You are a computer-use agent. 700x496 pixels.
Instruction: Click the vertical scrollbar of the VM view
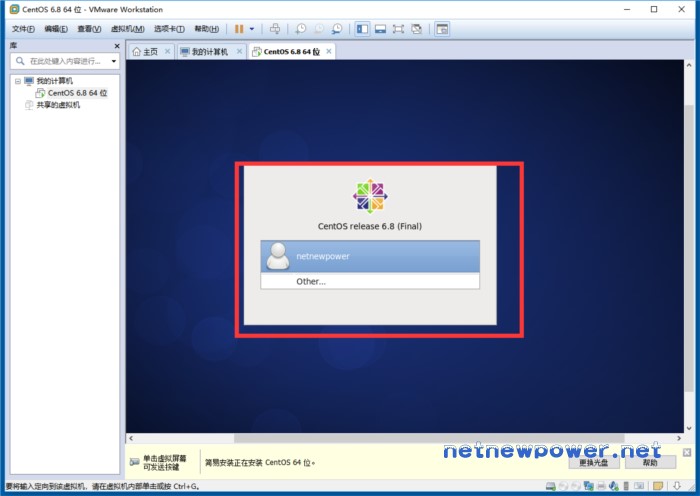point(689,247)
